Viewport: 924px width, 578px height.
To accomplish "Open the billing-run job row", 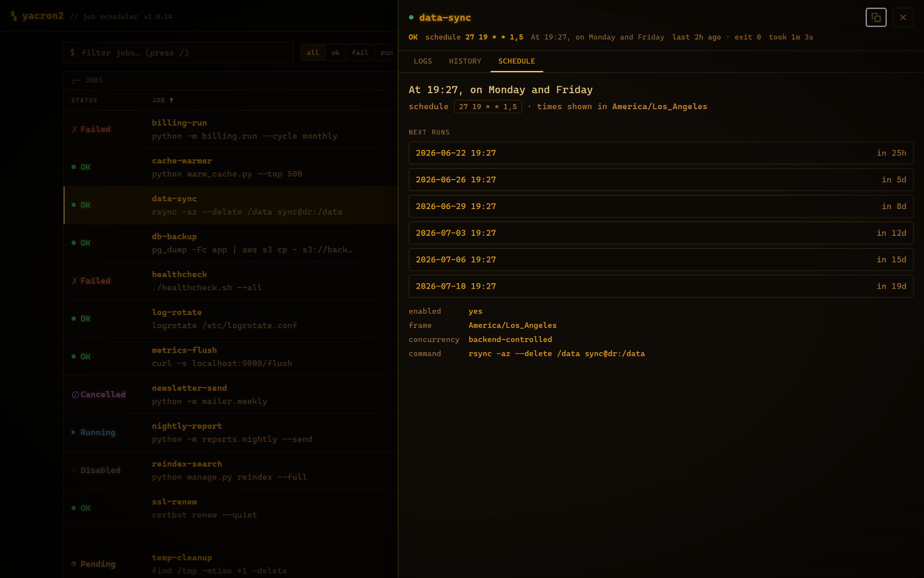I will 231,129.
